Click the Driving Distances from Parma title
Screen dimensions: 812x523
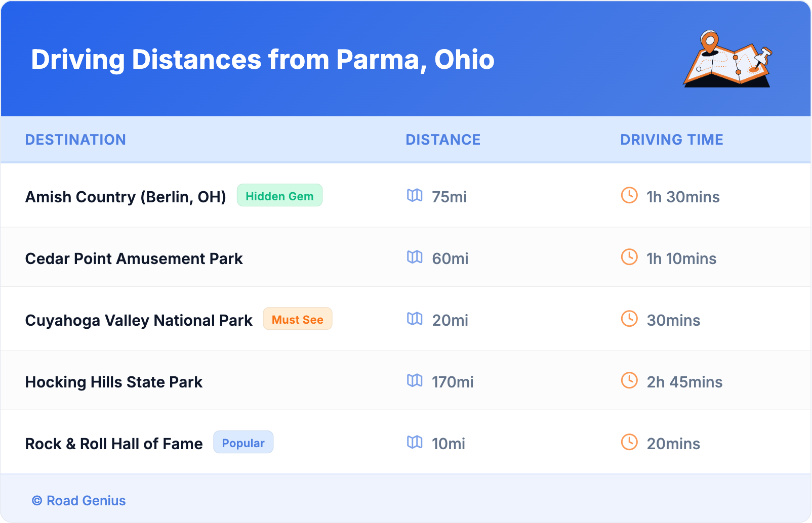click(262, 60)
